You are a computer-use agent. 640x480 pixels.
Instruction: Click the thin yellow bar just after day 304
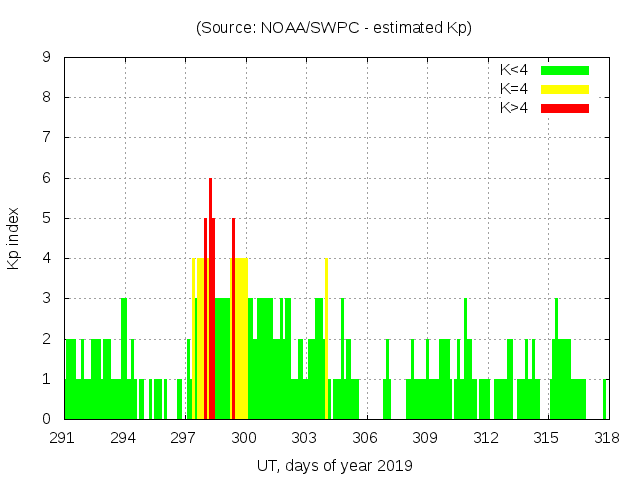click(x=326, y=340)
